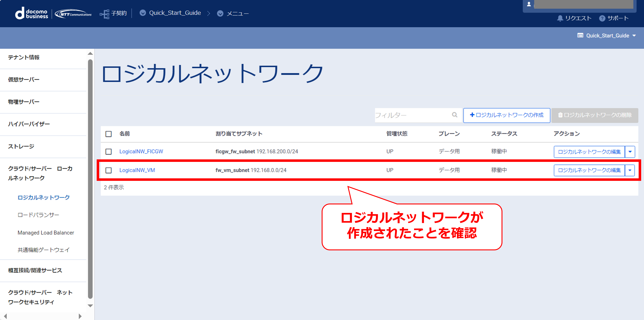Click the サポート link

[618, 18]
